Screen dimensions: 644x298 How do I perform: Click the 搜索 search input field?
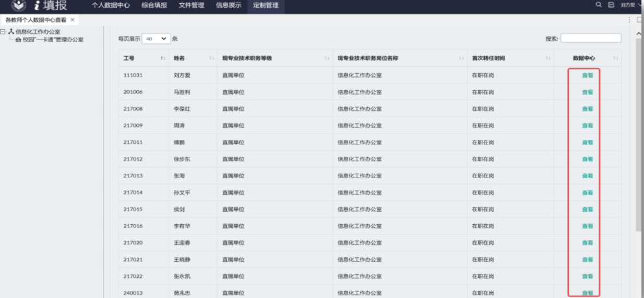pyautogui.click(x=590, y=39)
